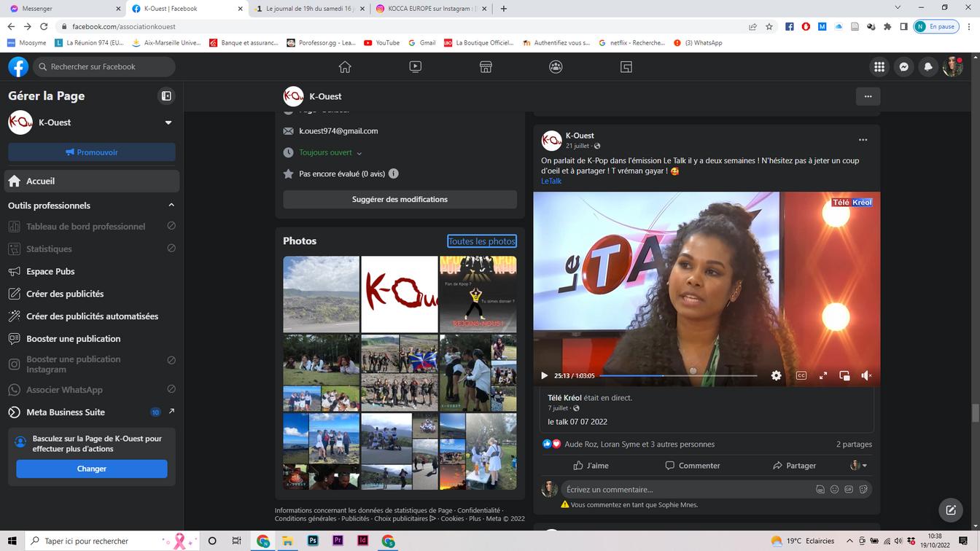Click the new message compose button
The width and height of the screenshot is (980, 551).
click(950, 510)
